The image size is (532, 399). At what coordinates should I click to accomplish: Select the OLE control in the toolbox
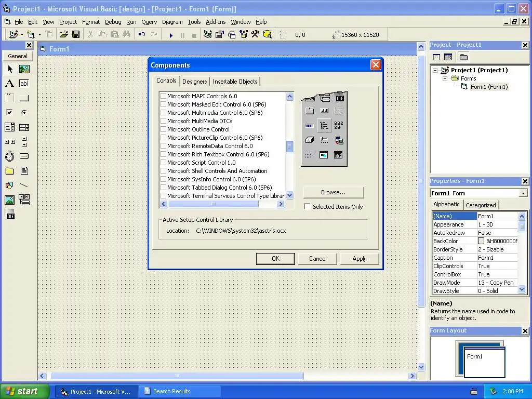pos(10,215)
